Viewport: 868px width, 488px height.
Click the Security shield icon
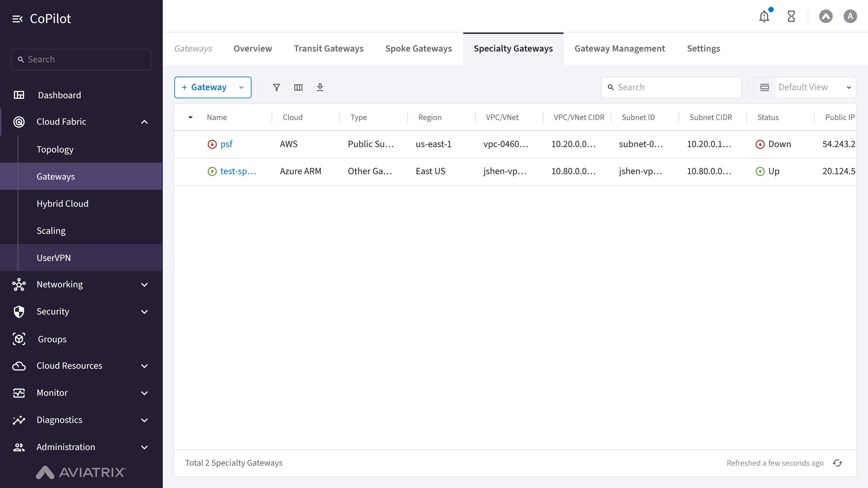(x=19, y=312)
